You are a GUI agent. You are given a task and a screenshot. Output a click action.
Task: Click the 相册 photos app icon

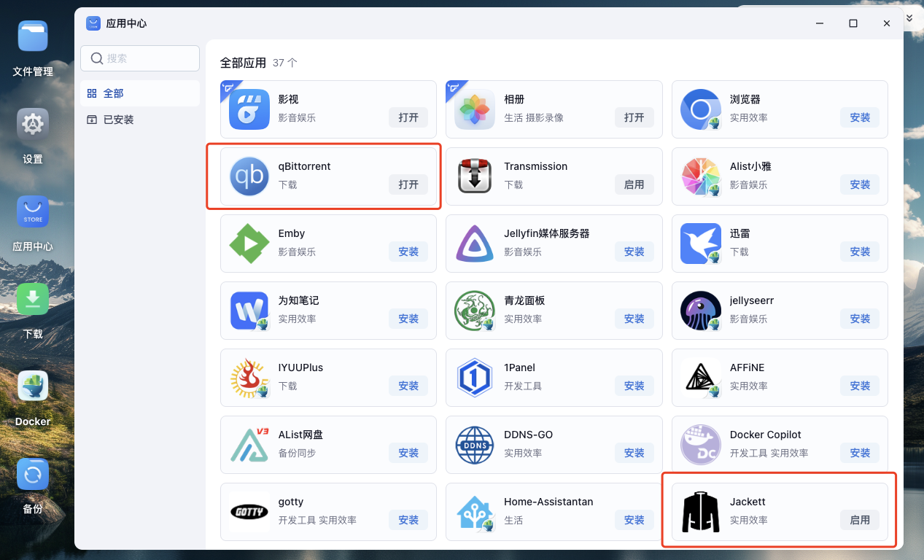click(x=475, y=109)
